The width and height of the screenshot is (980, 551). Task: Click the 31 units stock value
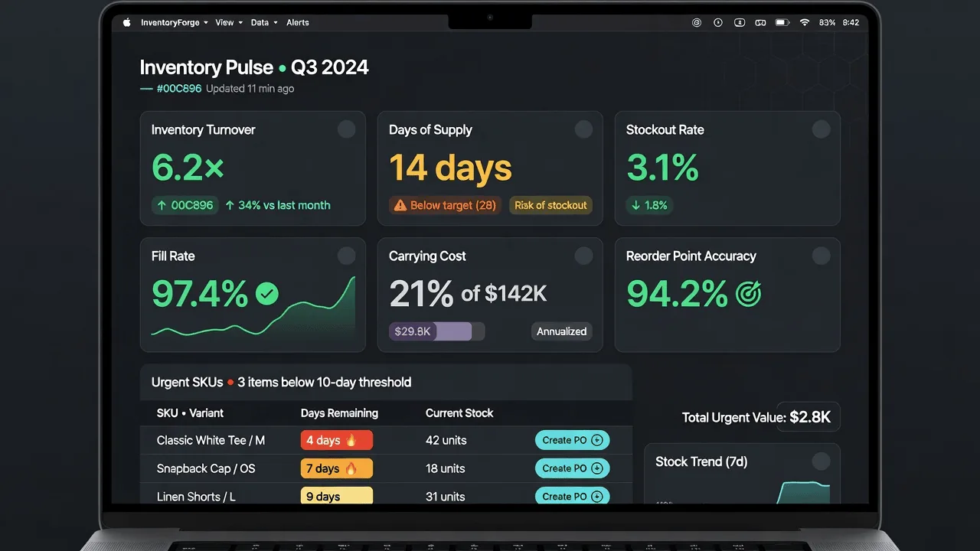(x=446, y=497)
